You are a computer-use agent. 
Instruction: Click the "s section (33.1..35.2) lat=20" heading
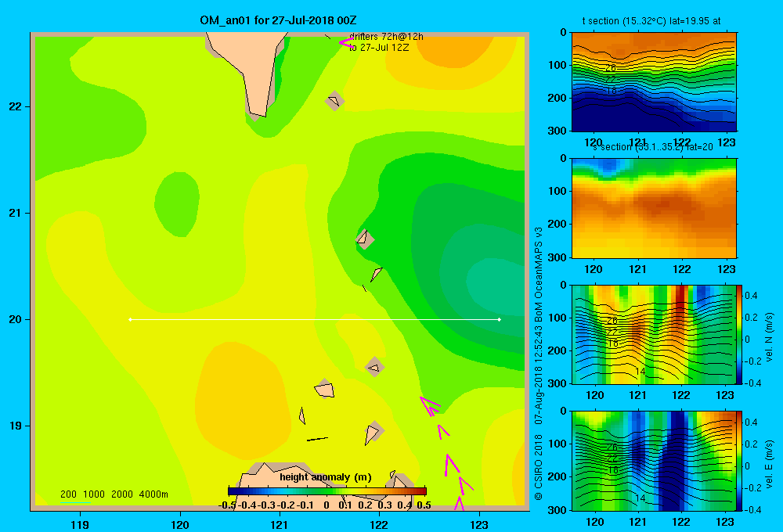pos(653,147)
